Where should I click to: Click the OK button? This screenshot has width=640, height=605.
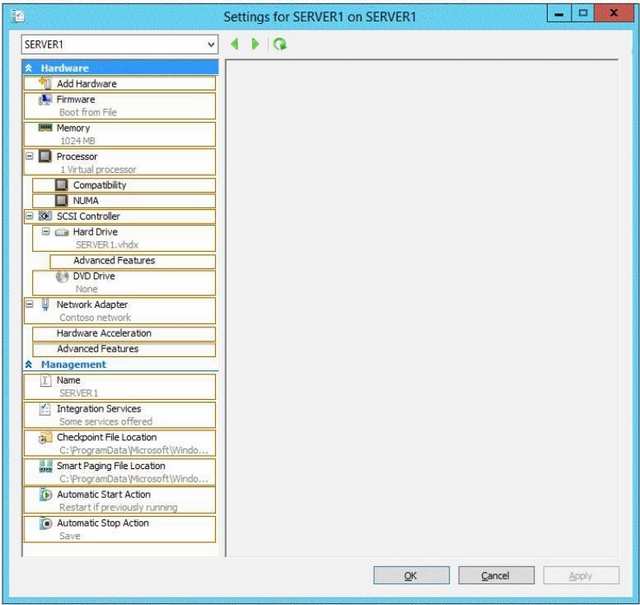(411, 576)
